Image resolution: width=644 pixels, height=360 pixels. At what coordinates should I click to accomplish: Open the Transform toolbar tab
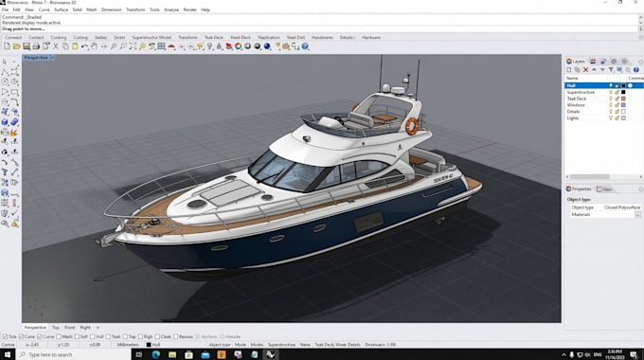point(188,37)
